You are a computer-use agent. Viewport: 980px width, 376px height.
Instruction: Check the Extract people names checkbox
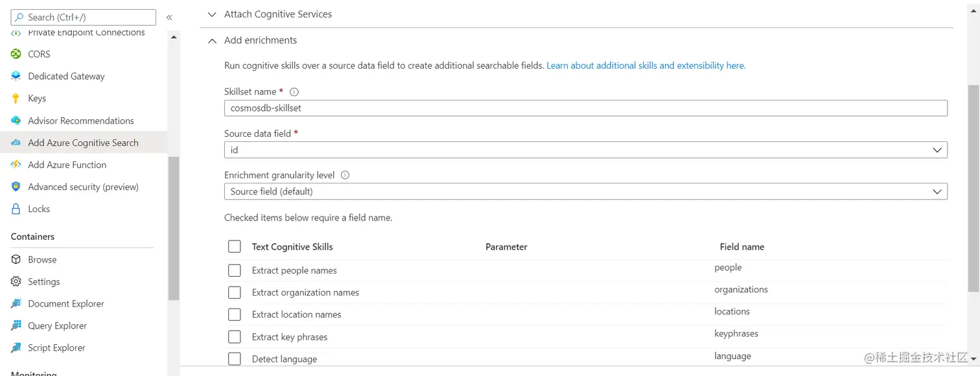tap(235, 270)
